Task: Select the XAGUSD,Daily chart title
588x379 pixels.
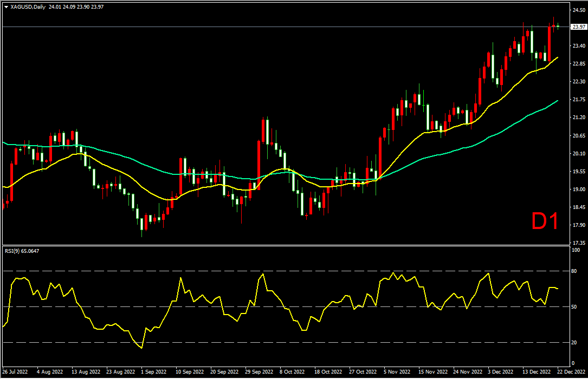Action: tap(28, 6)
